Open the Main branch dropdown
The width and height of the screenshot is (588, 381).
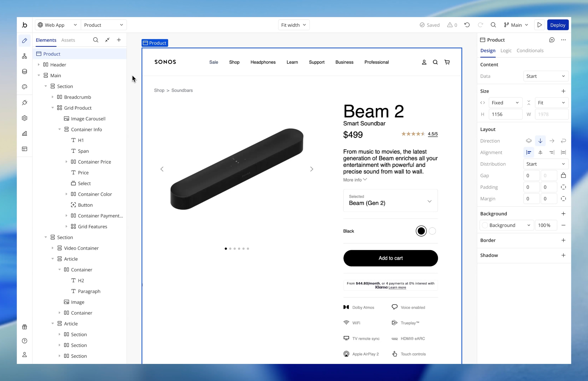click(516, 25)
